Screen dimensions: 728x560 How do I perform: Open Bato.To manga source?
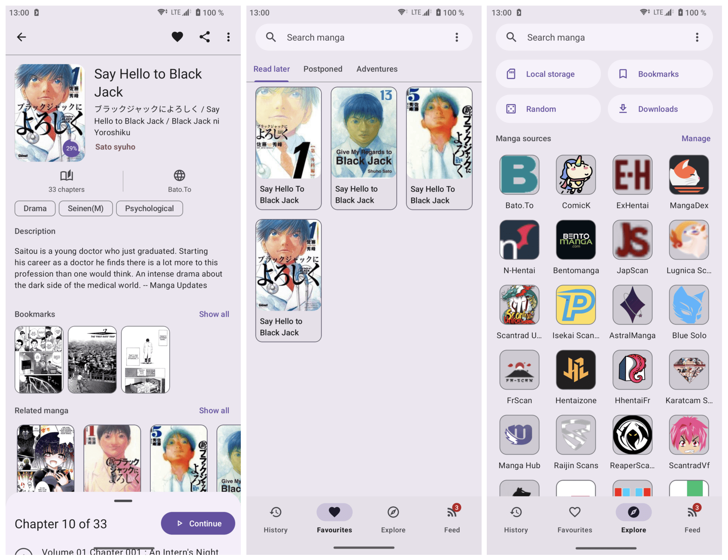click(519, 182)
